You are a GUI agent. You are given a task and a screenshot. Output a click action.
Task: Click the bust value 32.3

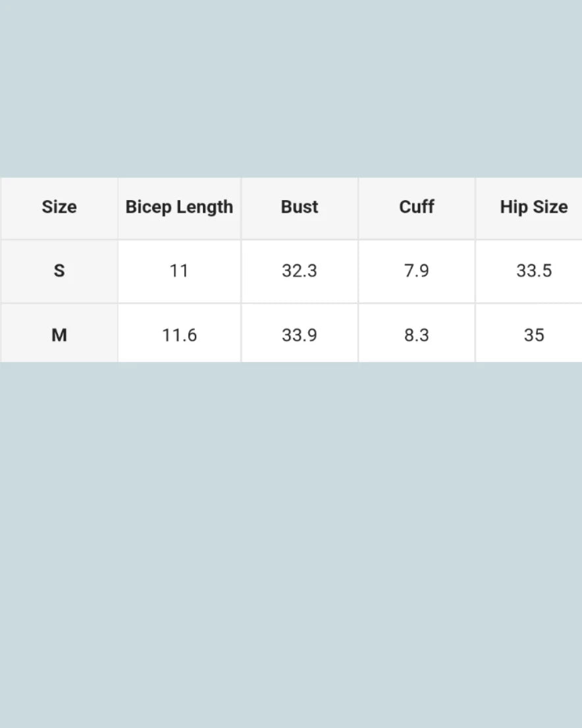300,271
